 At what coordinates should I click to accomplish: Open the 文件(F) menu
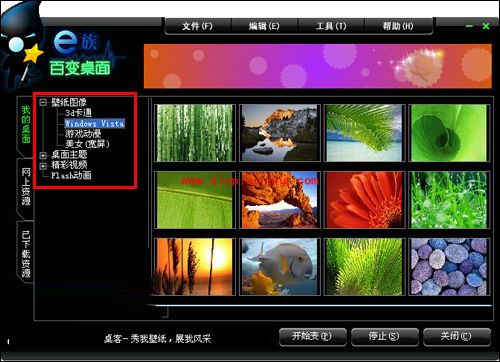[197, 26]
